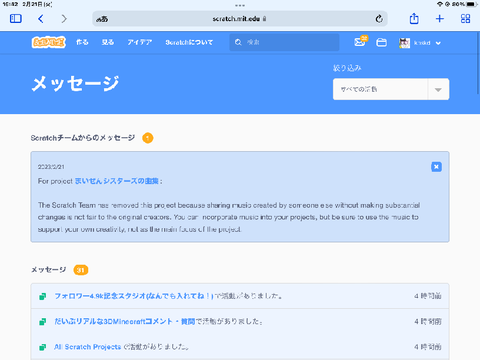
Task: Open the フォロワー4.9k記念スタジオ link
Action: (x=133, y=296)
